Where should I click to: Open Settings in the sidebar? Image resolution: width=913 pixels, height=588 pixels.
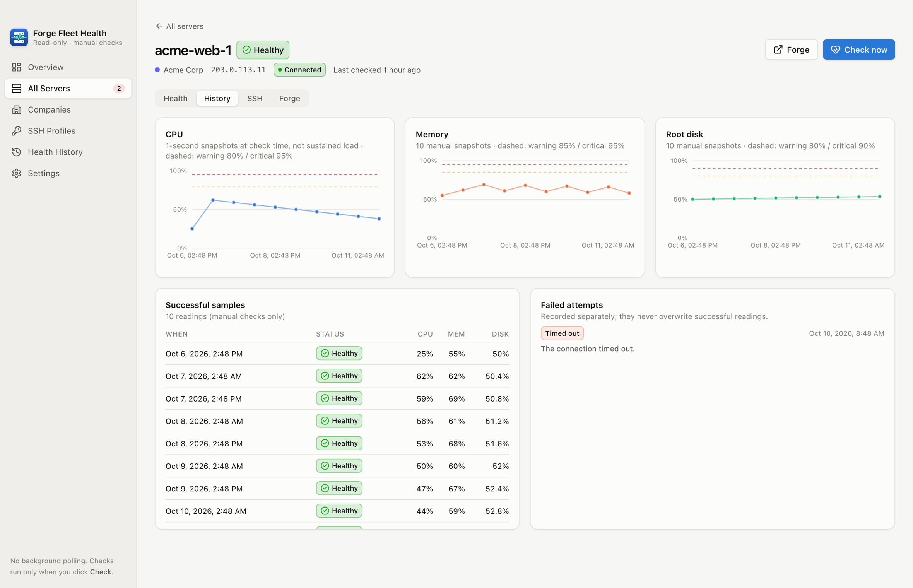(x=68, y=173)
